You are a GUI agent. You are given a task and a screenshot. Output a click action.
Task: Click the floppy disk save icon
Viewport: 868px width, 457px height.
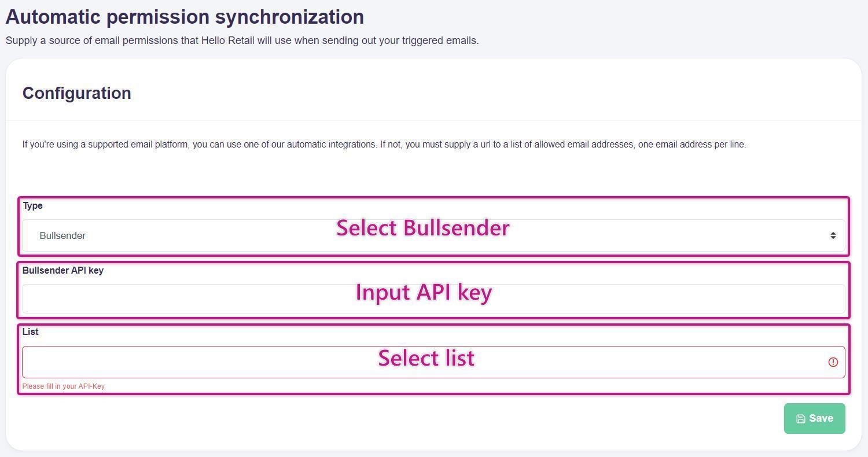pyautogui.click(x=801, y=419)
